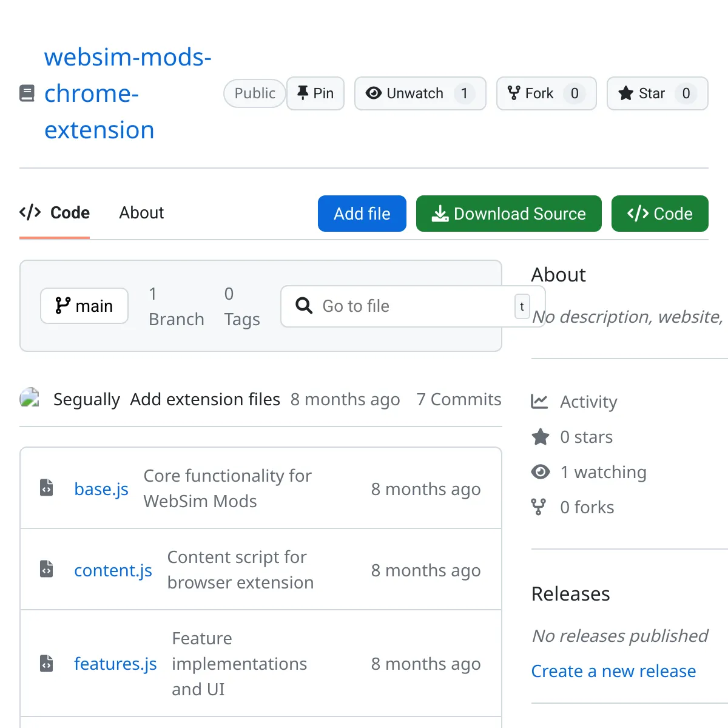
Task: Click Create a new release
Action: pos(613,671)
